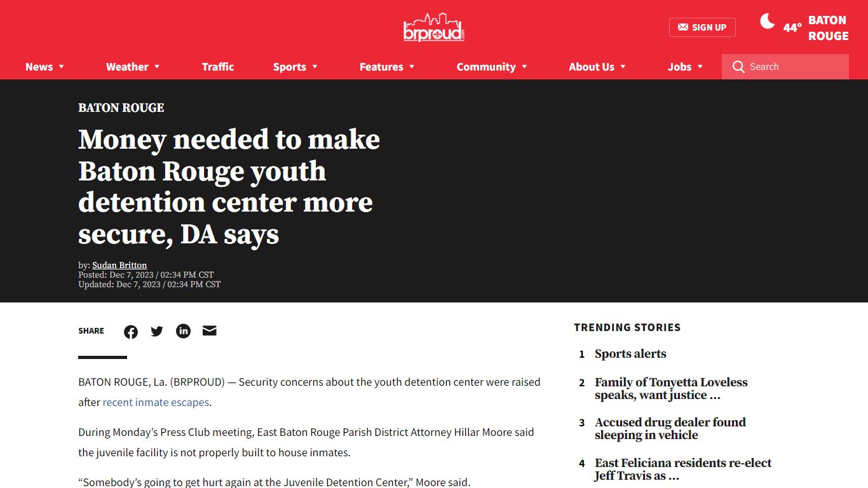868x488 pixels.
Task: Expand the About Us menu arrow
Action: pos(623,67)
